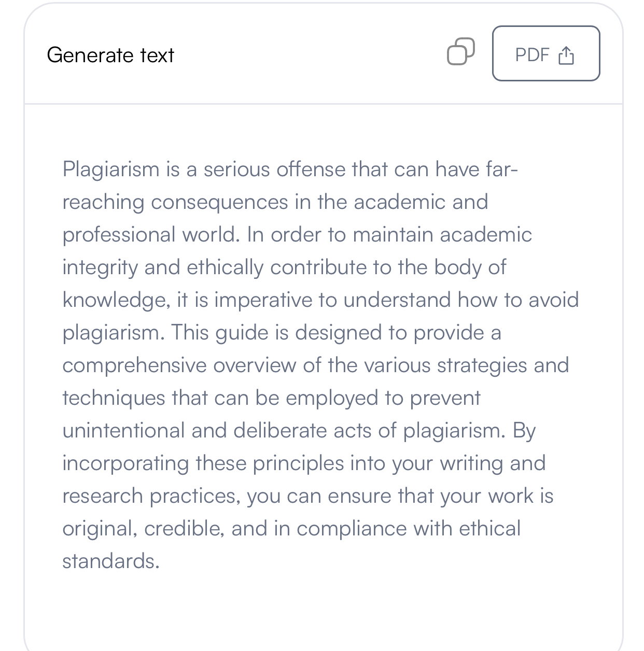Click the words 'original, credible' in the text
The width and height of the screenshot is (644, 651).
[x=144, y=529]
